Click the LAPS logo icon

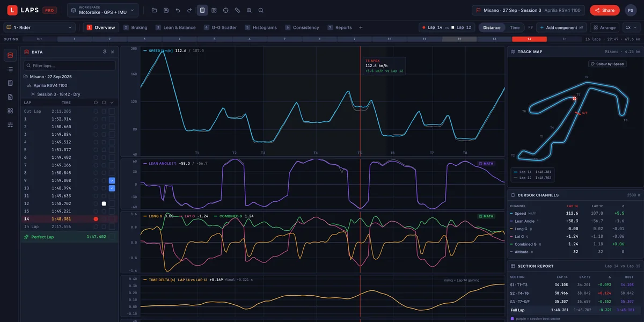12,10
